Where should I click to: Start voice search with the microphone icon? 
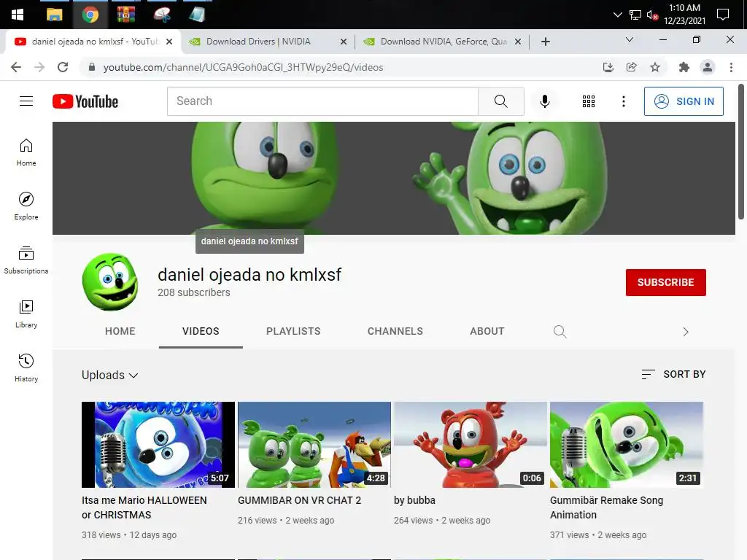(x=544, y=101)
